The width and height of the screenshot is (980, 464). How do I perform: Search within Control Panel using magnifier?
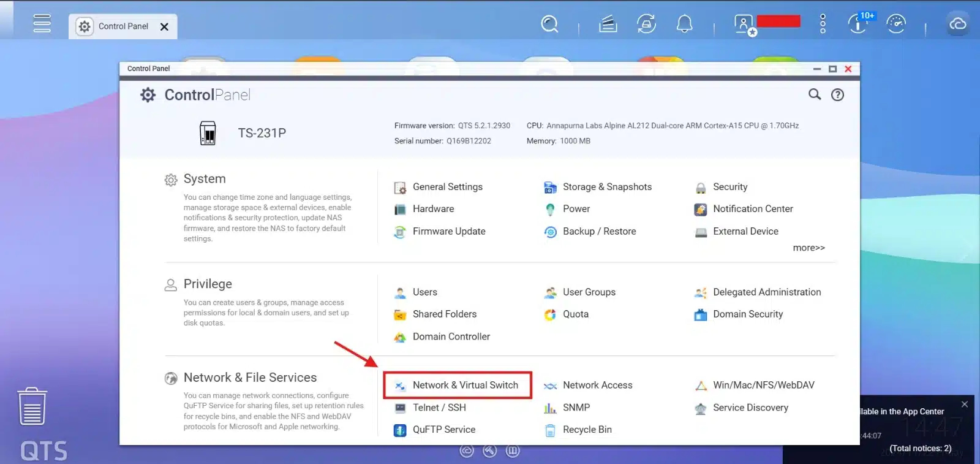point(815,94)
